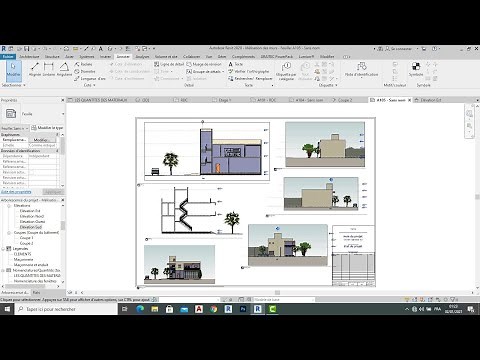Open Chrome from the taskbar
Screen dimensions: 480x360
coord(214,309)
